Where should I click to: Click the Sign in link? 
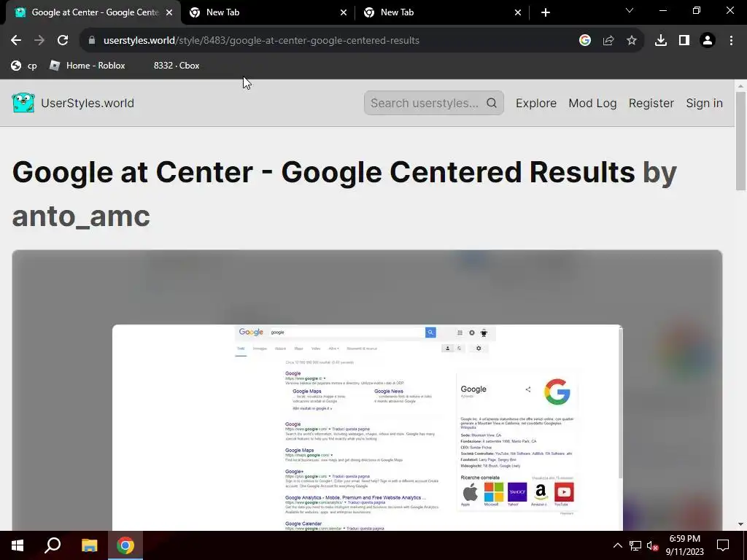point(704,103)
